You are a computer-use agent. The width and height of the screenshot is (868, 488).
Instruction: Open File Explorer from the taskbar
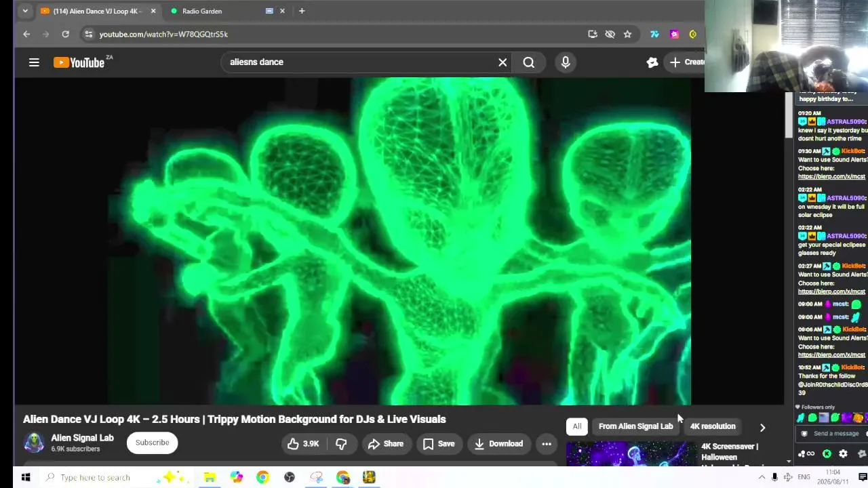[210, 477]
